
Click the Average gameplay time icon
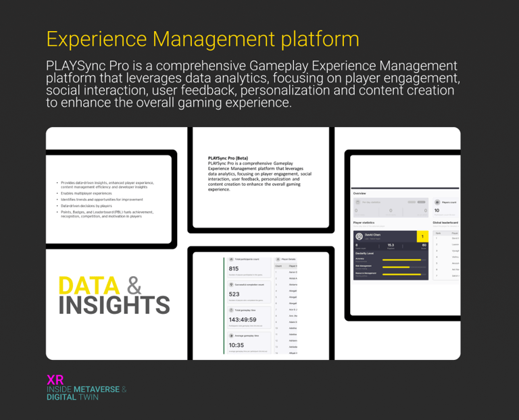point(231,336)
